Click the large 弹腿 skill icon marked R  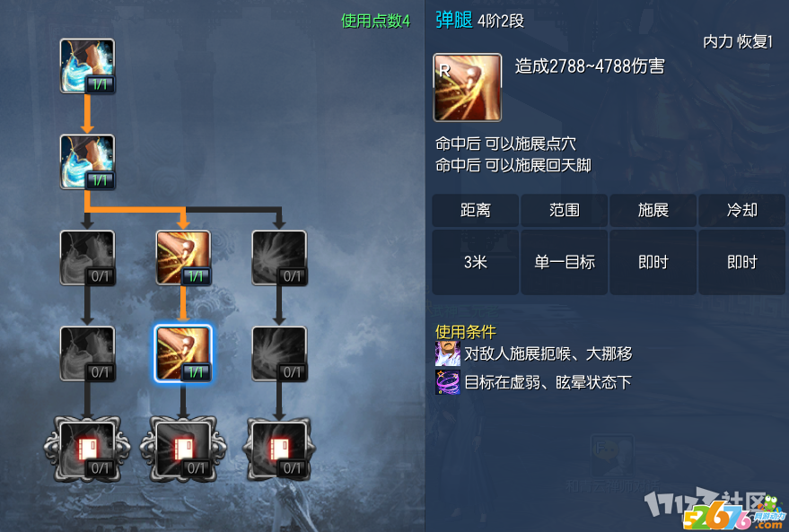pos(468,88)
